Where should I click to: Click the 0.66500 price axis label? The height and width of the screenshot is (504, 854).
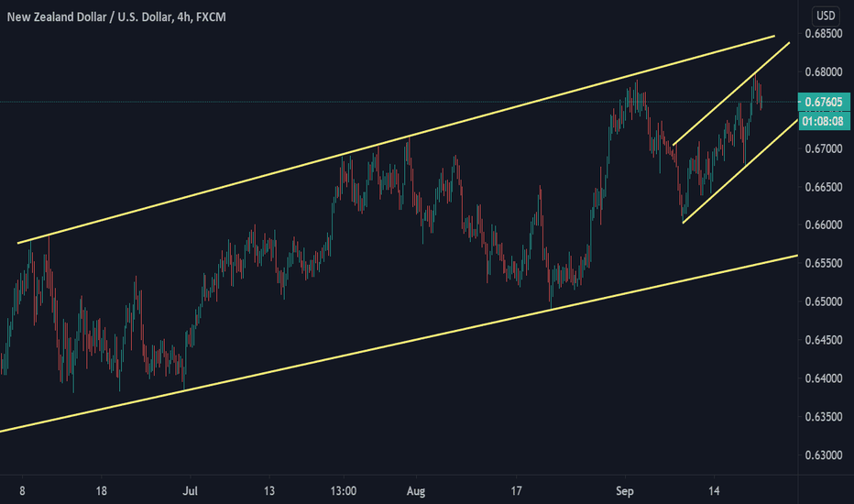824,187
